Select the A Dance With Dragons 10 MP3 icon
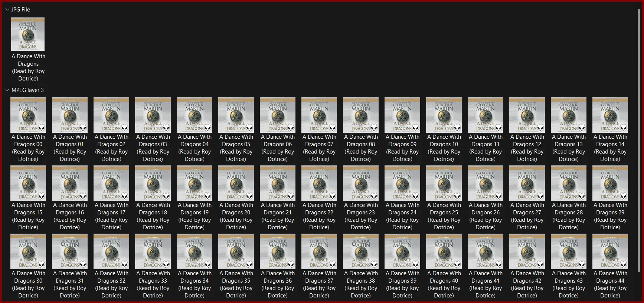Image resolution: width=644 pixels, height=303 pixels. [x=444, y=115]
